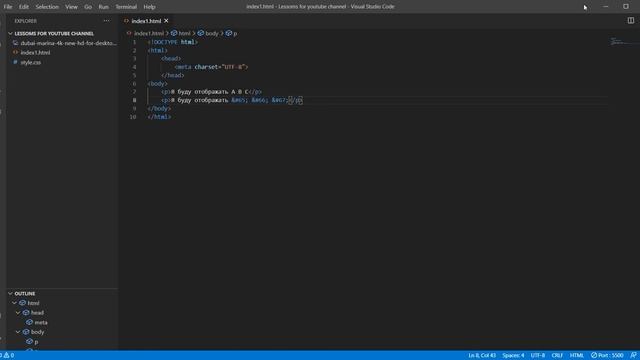Click CRLF end-of-line selector

pyautogui.click(x=557, y=356)
